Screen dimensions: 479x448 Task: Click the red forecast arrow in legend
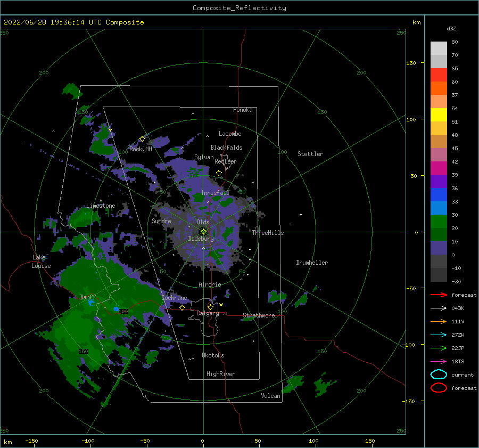click(439, 295)
